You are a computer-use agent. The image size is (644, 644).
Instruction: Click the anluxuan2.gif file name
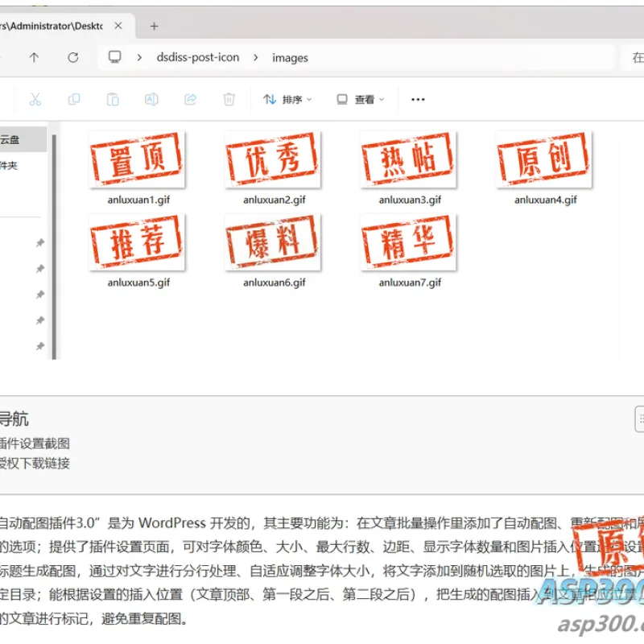tap(274, 200)
